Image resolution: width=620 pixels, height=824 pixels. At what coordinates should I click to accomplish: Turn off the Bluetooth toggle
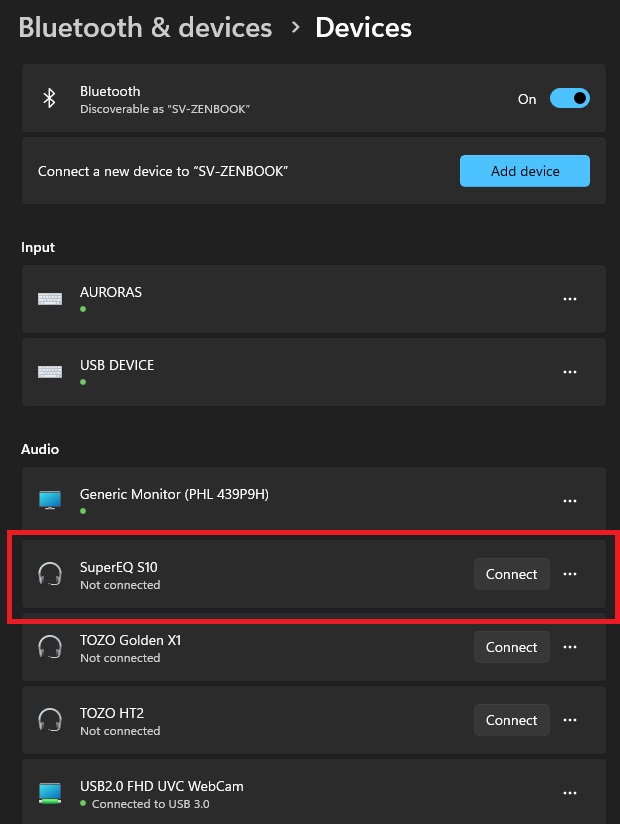(570, 98)
